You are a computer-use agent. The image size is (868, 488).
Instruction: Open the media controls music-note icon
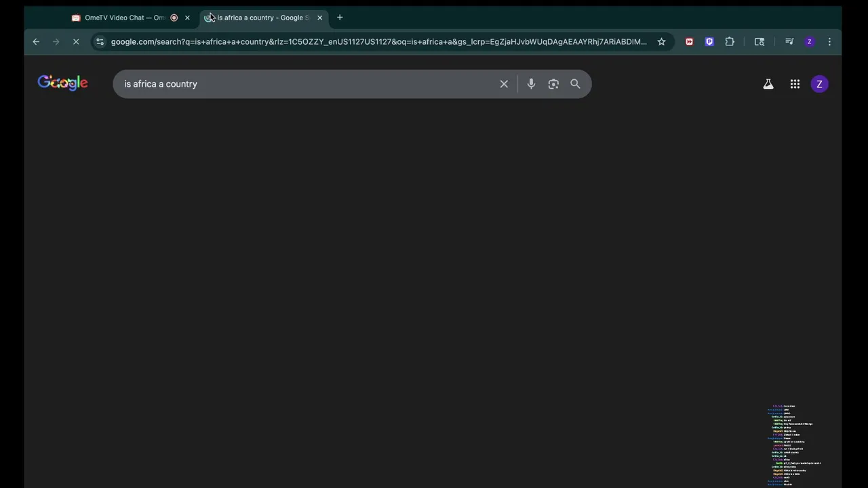789,42
